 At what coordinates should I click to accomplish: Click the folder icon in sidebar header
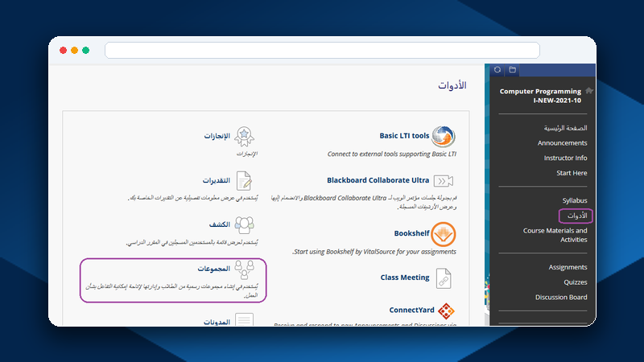point(512,70)
